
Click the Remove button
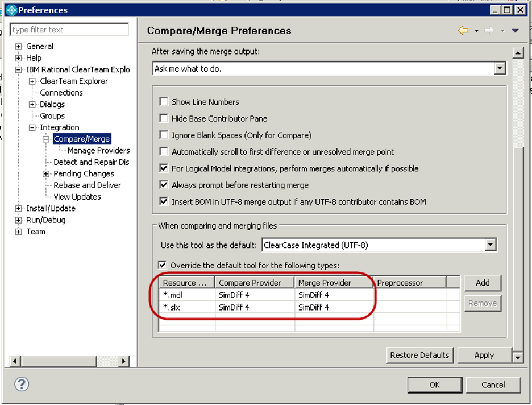click(483, 303)
